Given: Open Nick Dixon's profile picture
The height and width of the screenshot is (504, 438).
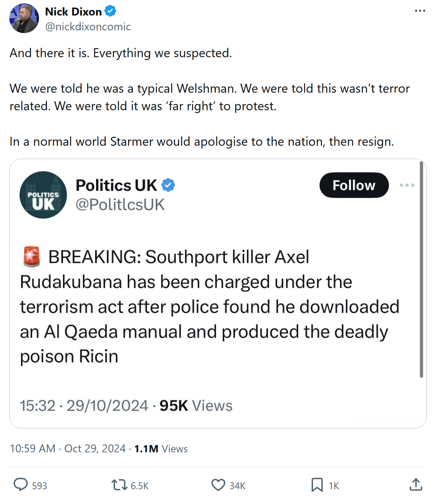Looking at the screenshot, I should pos(24,18).
